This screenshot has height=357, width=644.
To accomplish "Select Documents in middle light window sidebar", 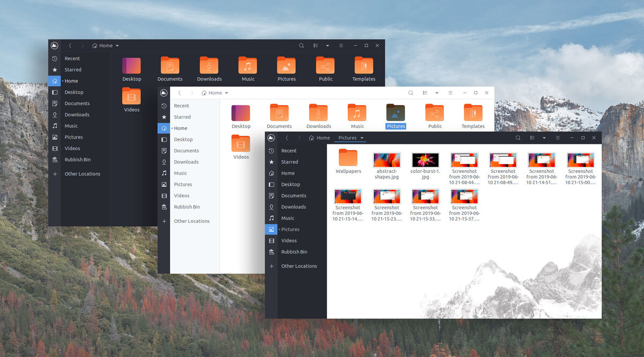I will pyautogui.click(x=186, y=151).
